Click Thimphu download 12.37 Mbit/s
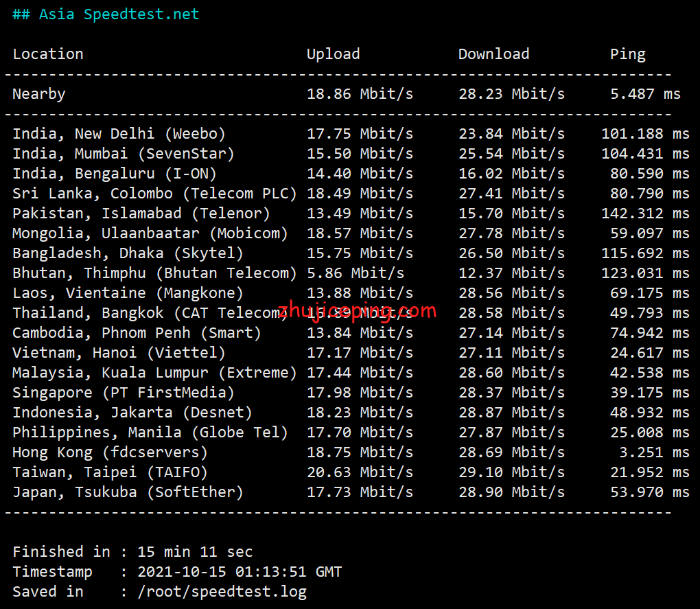This screenshot has width=700, height=609. (511, 273)
